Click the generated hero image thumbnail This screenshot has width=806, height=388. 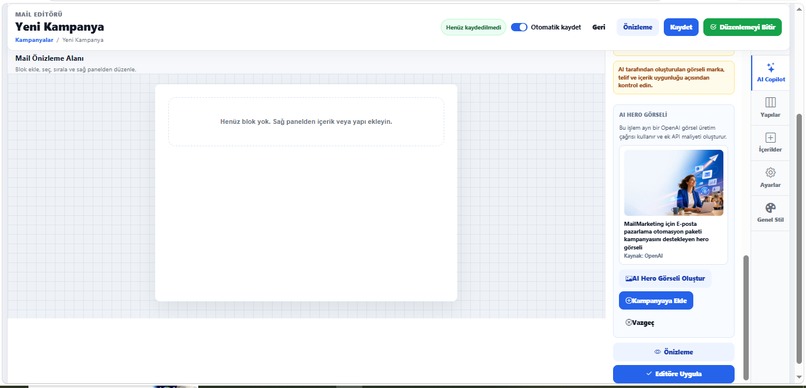[673, 182]
